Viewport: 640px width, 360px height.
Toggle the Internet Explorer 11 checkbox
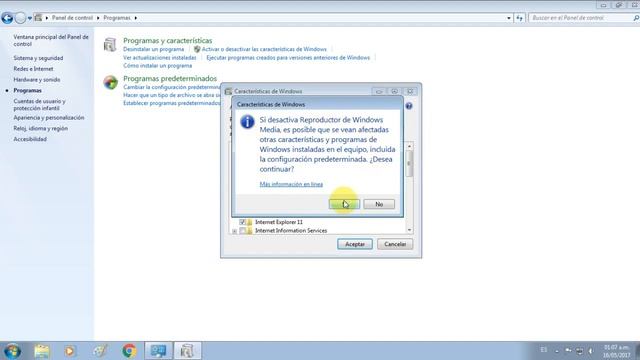pyautogui.click(x=242, y=222)
